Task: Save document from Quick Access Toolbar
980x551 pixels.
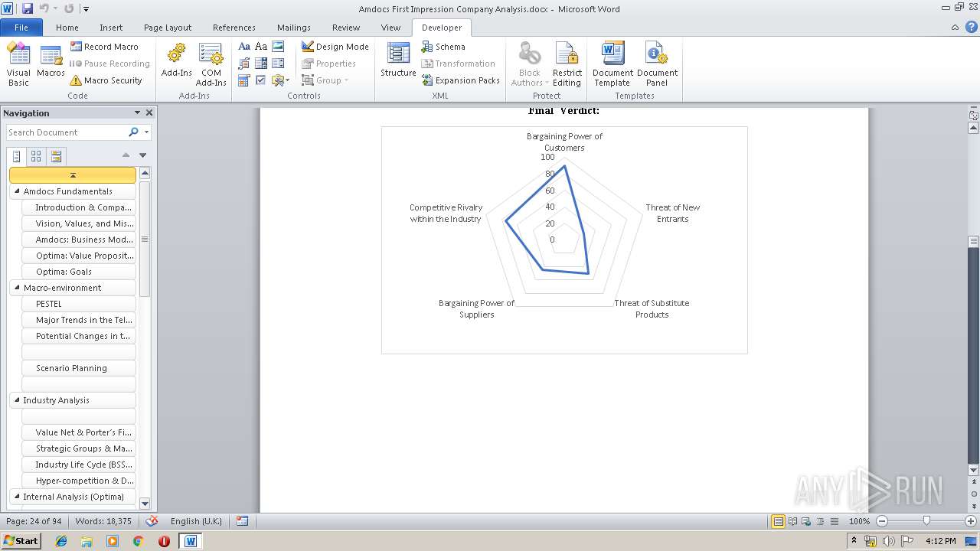Action: coord(28,8)
